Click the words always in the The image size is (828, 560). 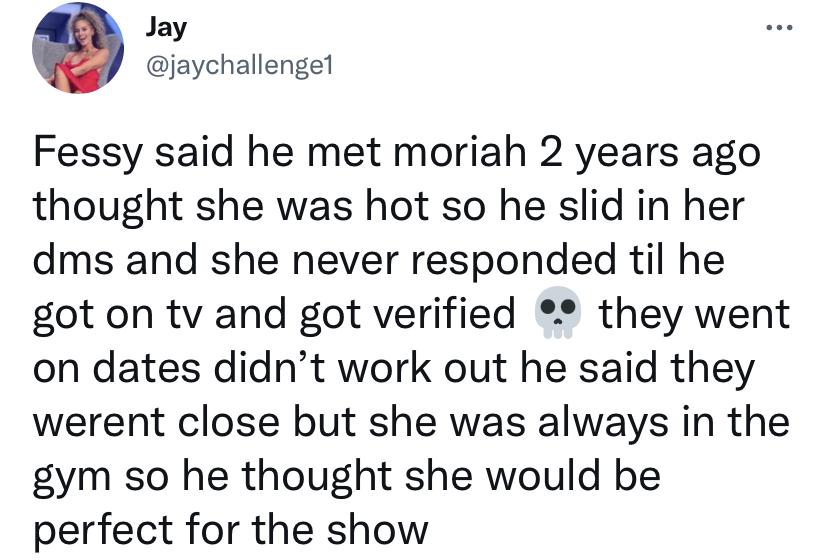pyautogui.click(x=664, y=423)
